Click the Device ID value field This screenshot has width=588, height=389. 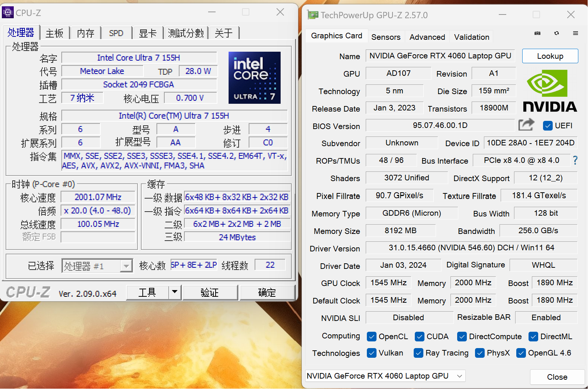530,143
